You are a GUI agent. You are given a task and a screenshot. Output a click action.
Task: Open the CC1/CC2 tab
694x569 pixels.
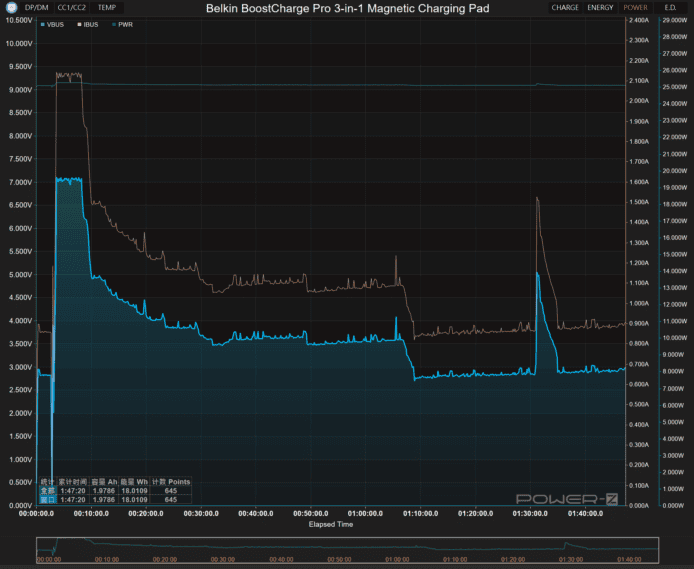click(x=73, y=8)
